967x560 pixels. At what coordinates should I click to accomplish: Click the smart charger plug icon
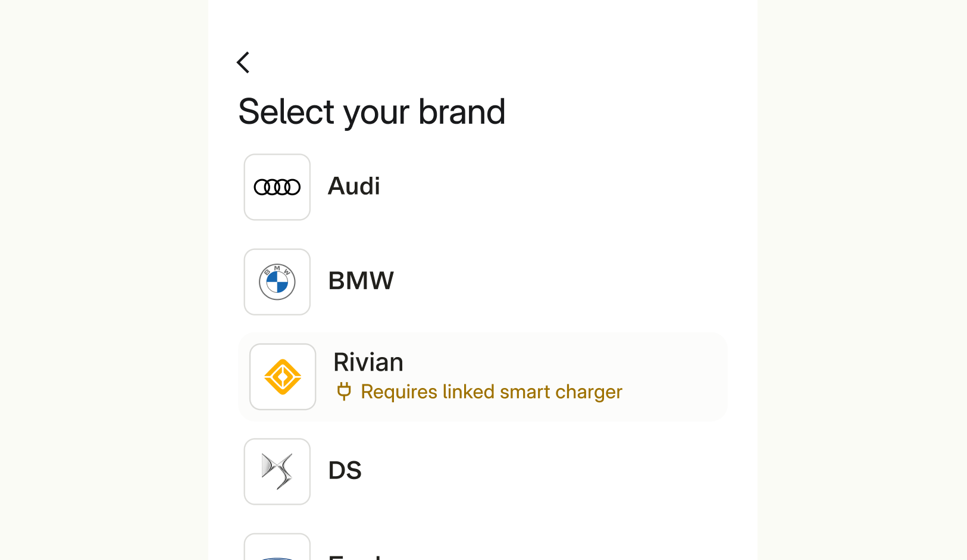[344, 391]
